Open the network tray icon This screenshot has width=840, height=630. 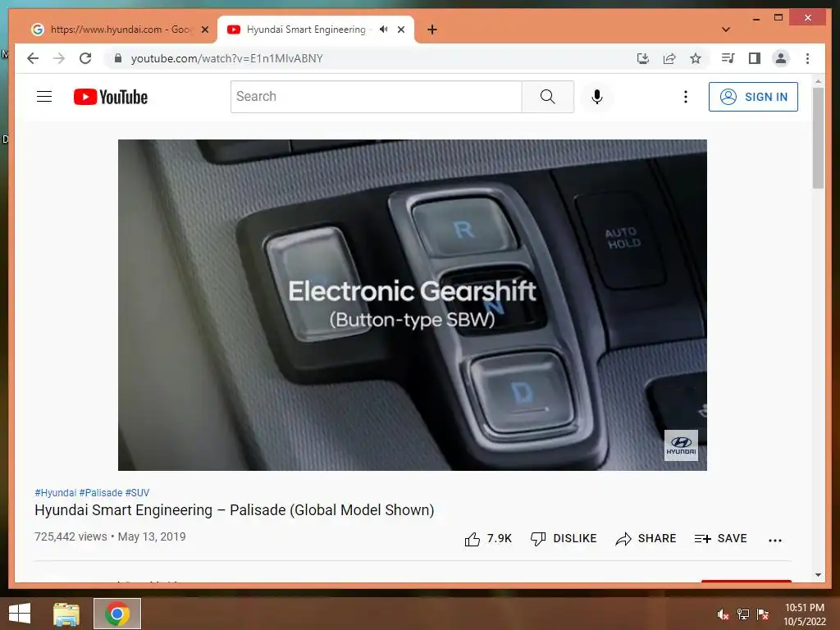point(743,614)
